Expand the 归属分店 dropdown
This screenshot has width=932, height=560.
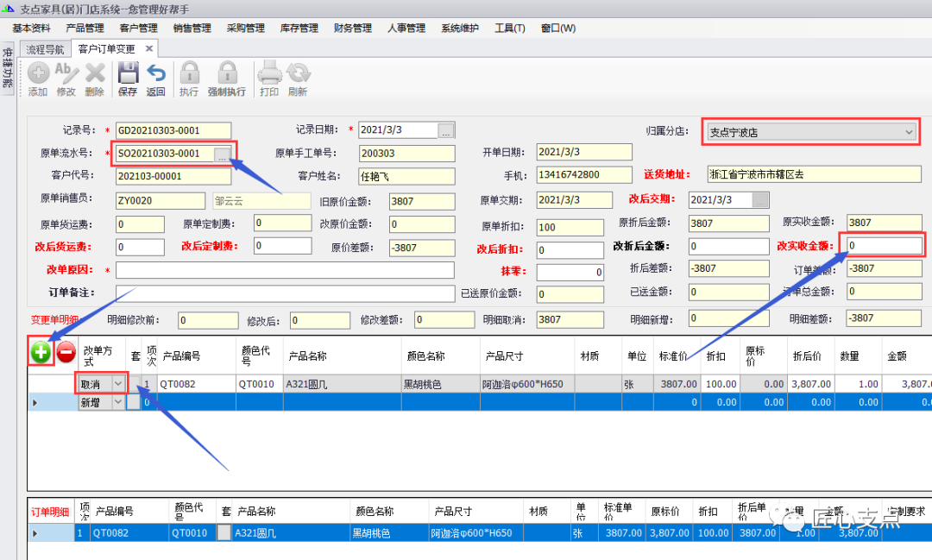(909, 132)
